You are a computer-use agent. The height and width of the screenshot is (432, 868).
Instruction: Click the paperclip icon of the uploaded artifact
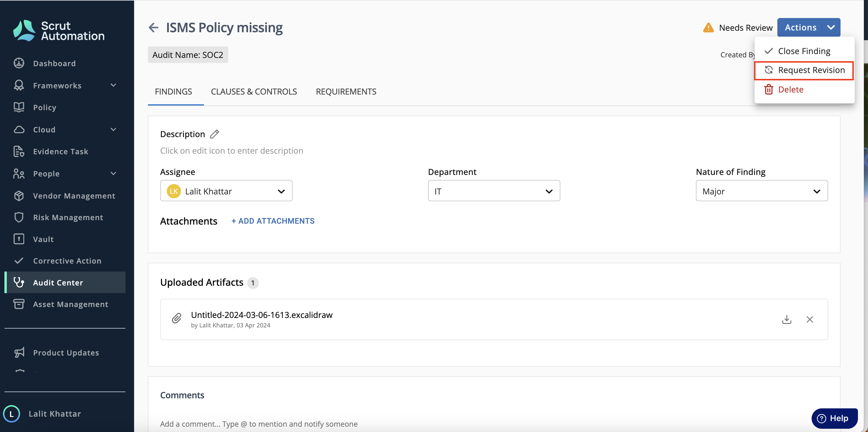pos(177,318)
